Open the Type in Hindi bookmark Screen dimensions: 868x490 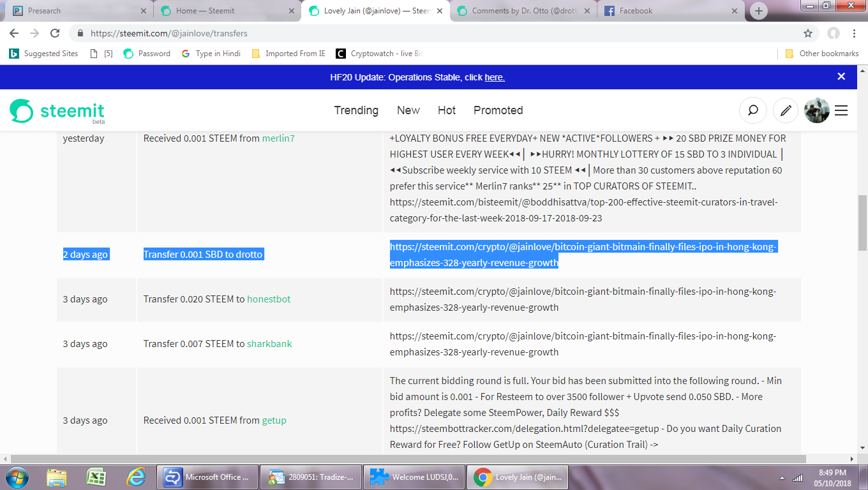[211, 54]
